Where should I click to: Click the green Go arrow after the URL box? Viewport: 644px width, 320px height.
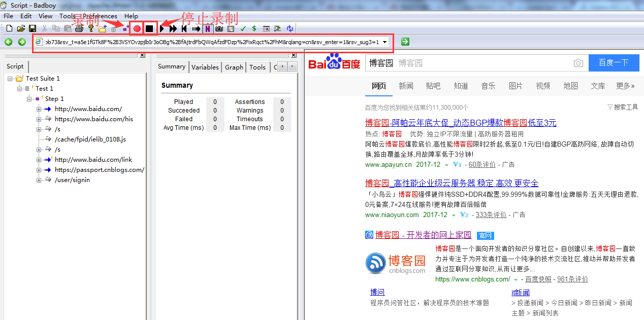(x=405, y=42)
